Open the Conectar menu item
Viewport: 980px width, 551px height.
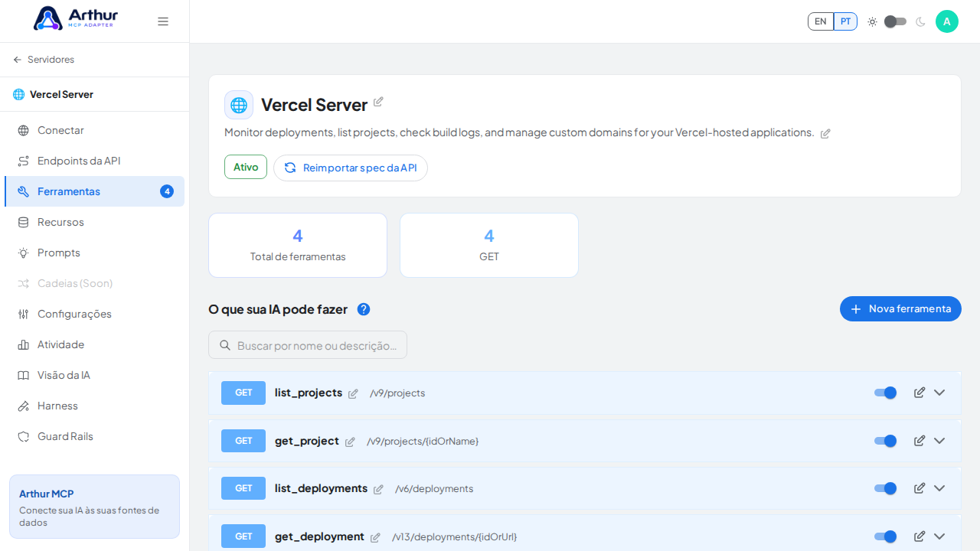click(94, 130)
